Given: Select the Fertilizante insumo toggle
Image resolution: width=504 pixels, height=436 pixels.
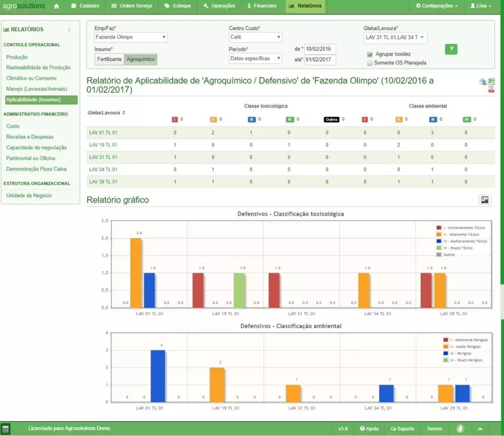Looking at the screenshot, I should [109, 59].
